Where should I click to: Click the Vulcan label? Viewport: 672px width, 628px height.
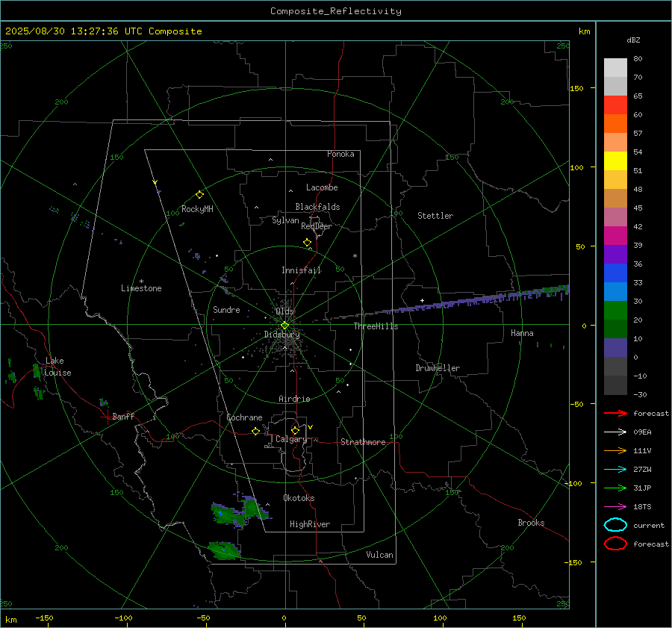pos(379,555)
